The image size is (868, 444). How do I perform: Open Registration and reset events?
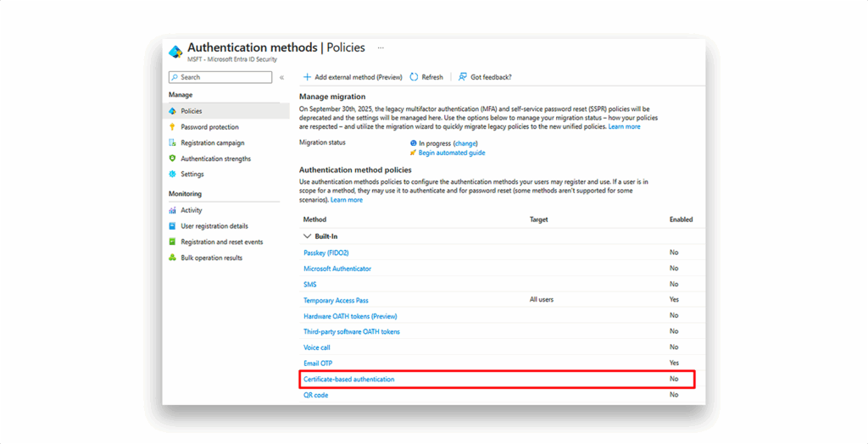(x=221, y=242)
